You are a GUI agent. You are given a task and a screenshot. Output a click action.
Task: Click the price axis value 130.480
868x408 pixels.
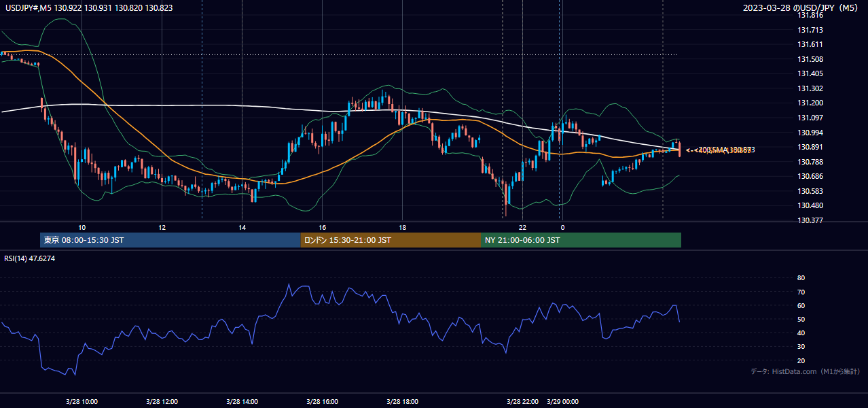coord(810,205)
